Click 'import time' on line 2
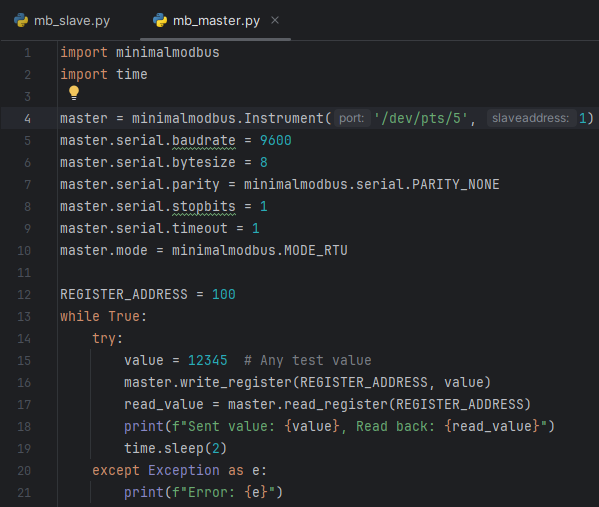This screenshot has height=507, width=599. [104, 75]
